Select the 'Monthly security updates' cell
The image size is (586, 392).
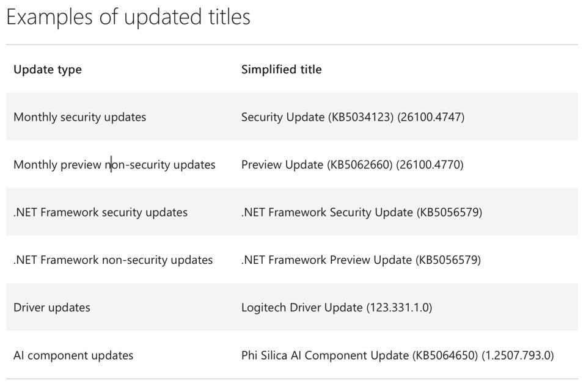(x=79, y=117)
